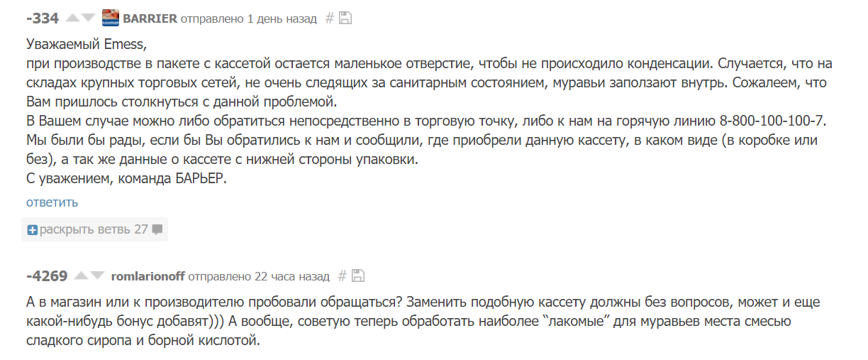Upvote the BARRIER comment
The width and height of the screenshot is (868, 360).
tap(72, 18)
